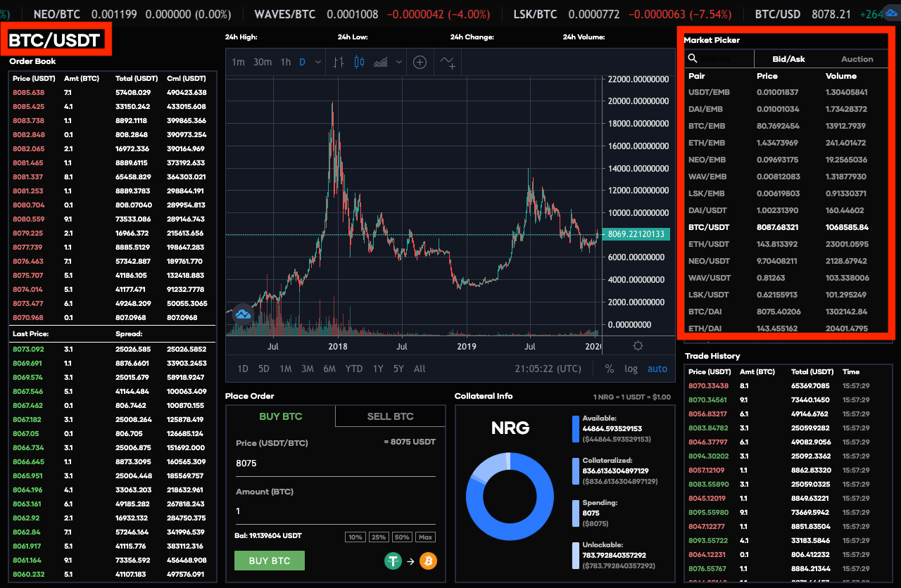The image size is (901, 588).
Task: Switch chart interval to 1h
Action: [x=285, y=62]
